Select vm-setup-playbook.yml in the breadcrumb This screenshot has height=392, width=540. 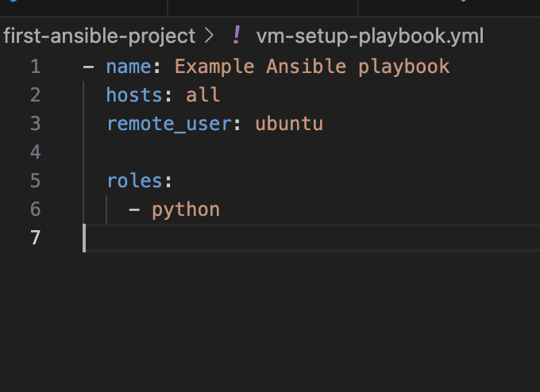(370, 37)
